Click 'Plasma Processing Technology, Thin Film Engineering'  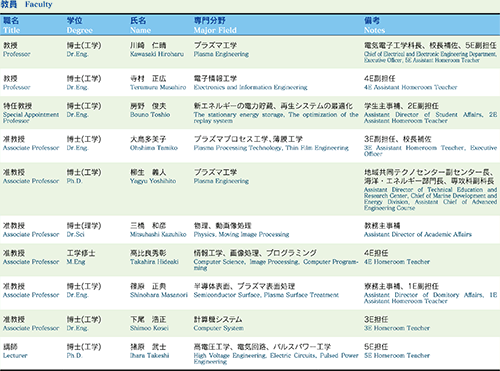tap(271, 148)
